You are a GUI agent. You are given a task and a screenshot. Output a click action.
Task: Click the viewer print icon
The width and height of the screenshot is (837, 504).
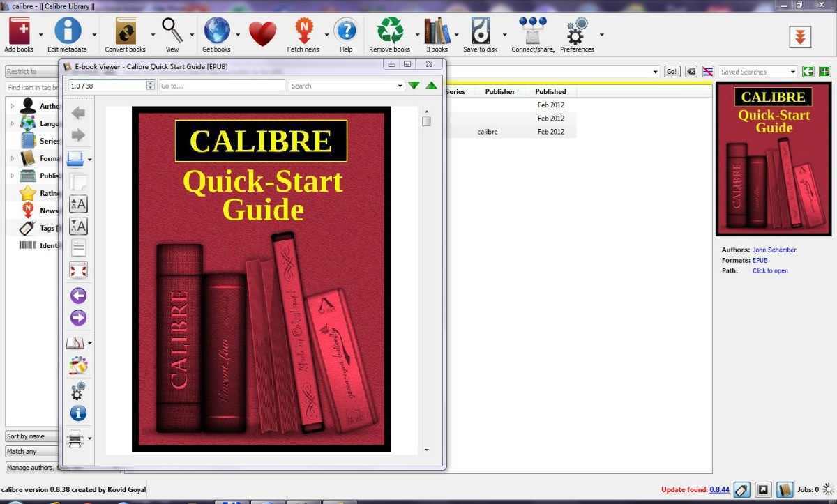[75, 438]
